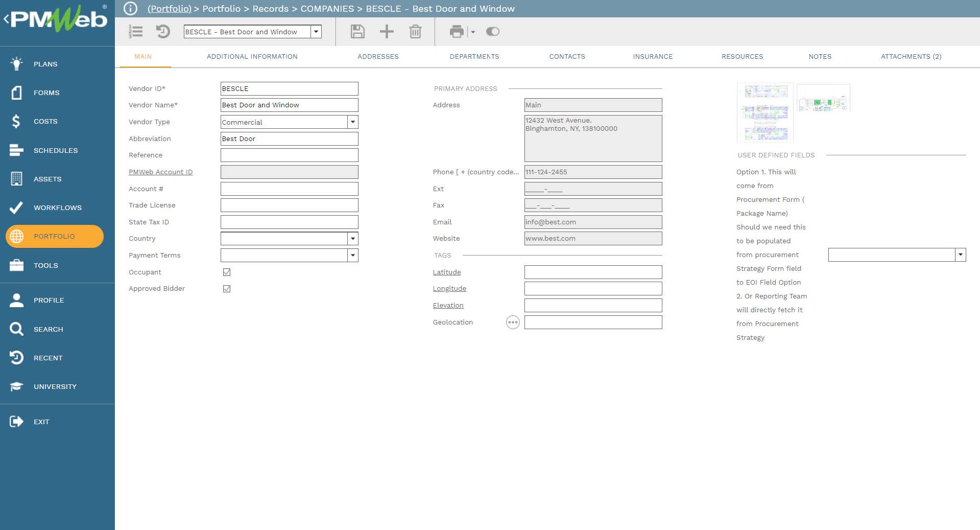Click the PMWeb Account ID link
Screen dimensions: 980x530
tap(161, 172)
